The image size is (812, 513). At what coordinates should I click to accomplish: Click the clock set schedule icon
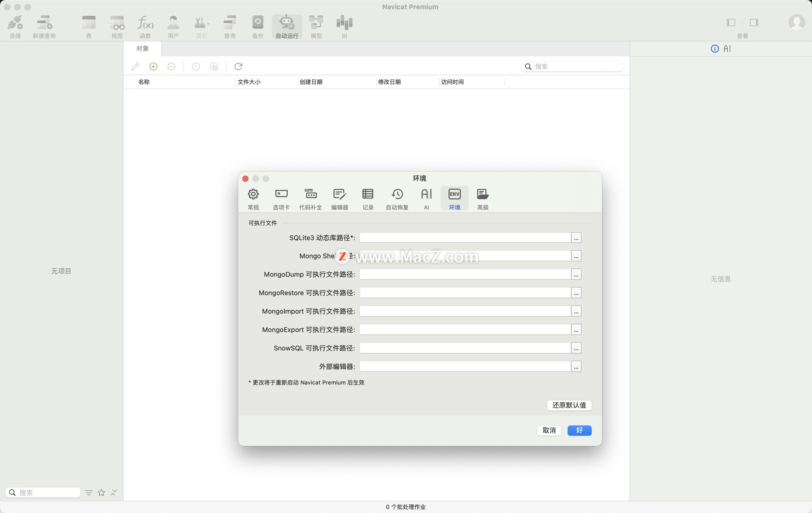[x=196, y=66]
